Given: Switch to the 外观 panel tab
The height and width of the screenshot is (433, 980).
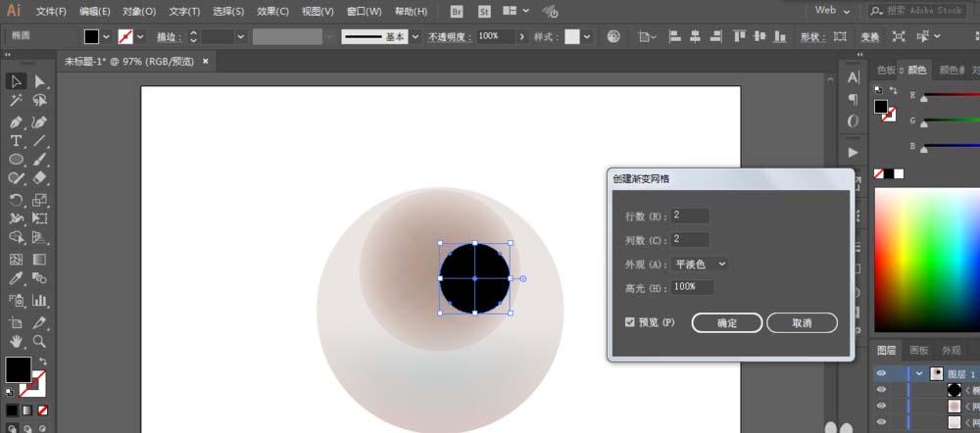Looking at the screenshot, I should point(952,350).
